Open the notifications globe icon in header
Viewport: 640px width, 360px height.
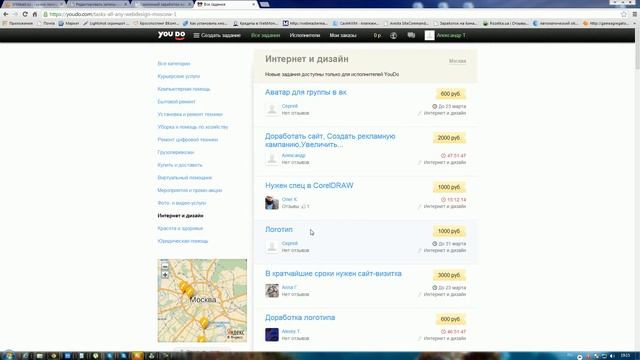[x=393, y=36]
